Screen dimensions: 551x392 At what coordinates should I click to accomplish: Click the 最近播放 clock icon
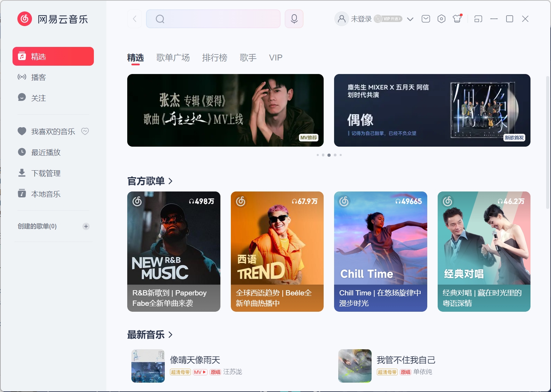(x=22, y=152)
